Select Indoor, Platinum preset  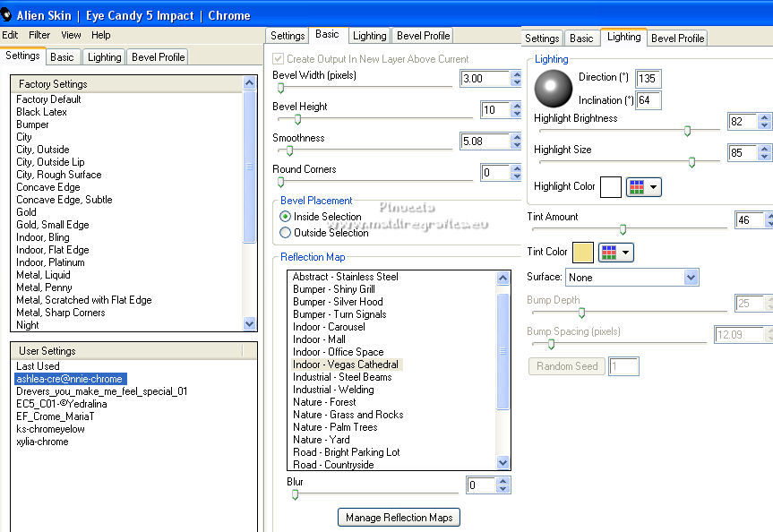(x=50, y=262)
